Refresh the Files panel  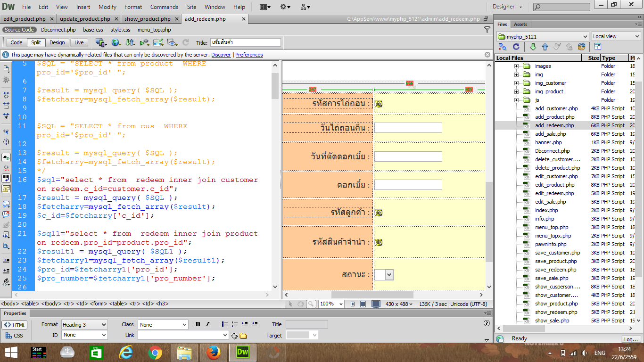coord(516,47)
